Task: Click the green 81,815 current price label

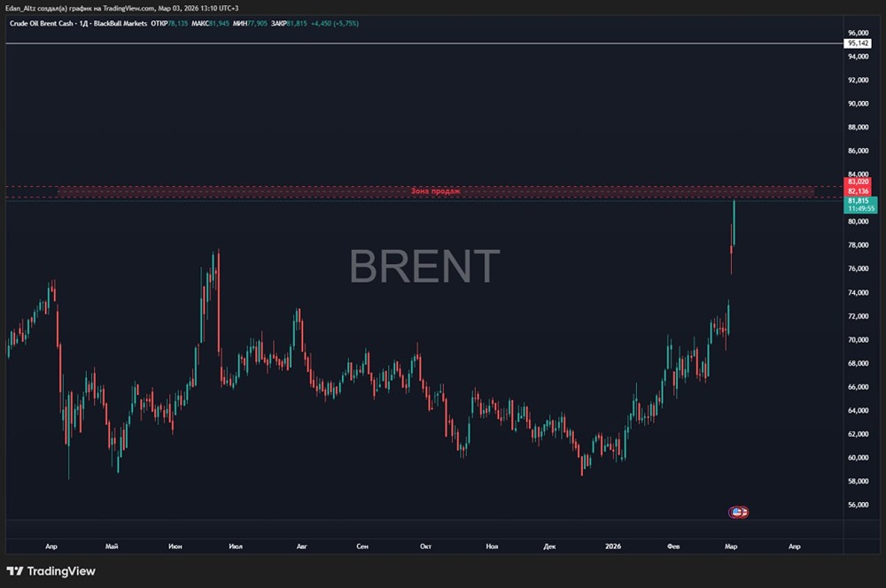Action: point(858,200)
